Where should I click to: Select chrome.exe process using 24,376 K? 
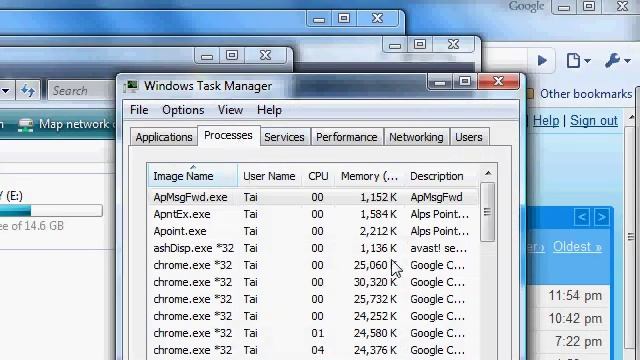(313, 350)
